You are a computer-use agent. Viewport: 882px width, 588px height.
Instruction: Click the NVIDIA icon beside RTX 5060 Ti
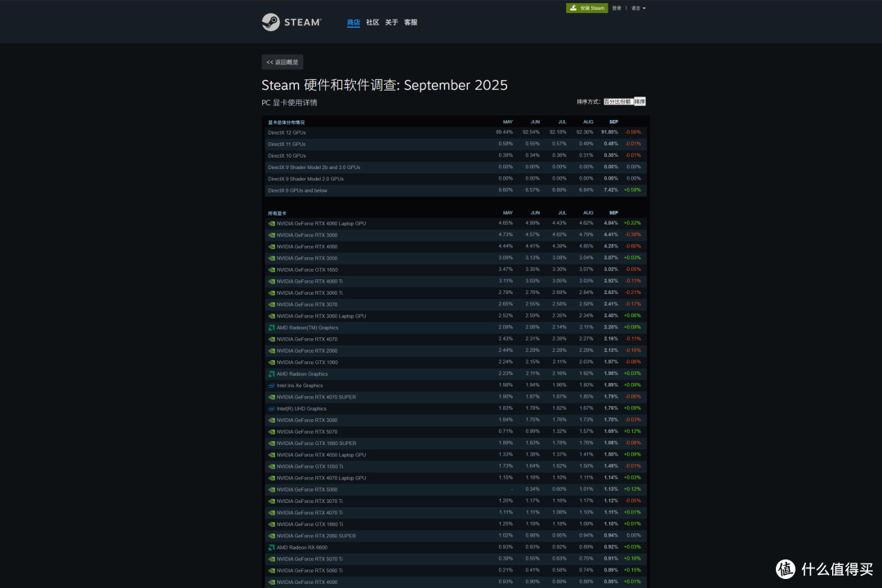click(272, 571)
